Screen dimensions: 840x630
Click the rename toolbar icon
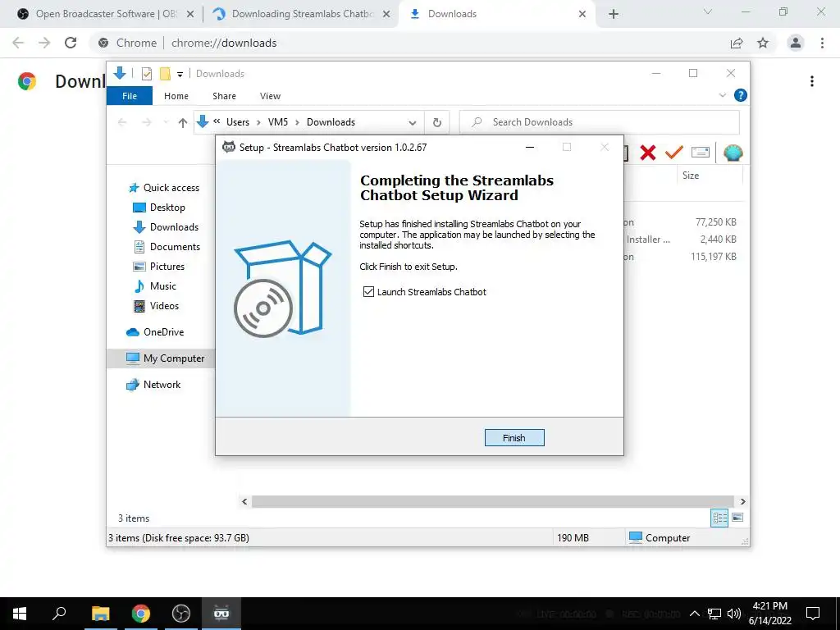tap(701, 153)
